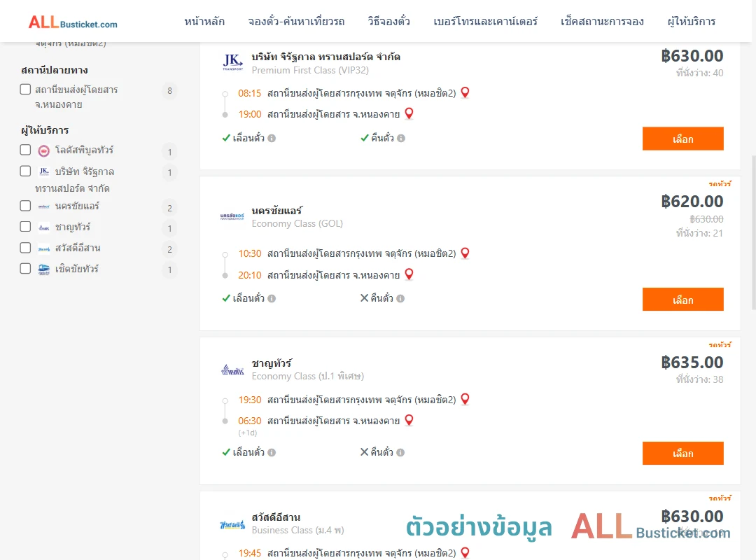Open the info icon next to เลื่อนตั๋ว in the JK Transport card
756x560 pixels.
[272, 139]
